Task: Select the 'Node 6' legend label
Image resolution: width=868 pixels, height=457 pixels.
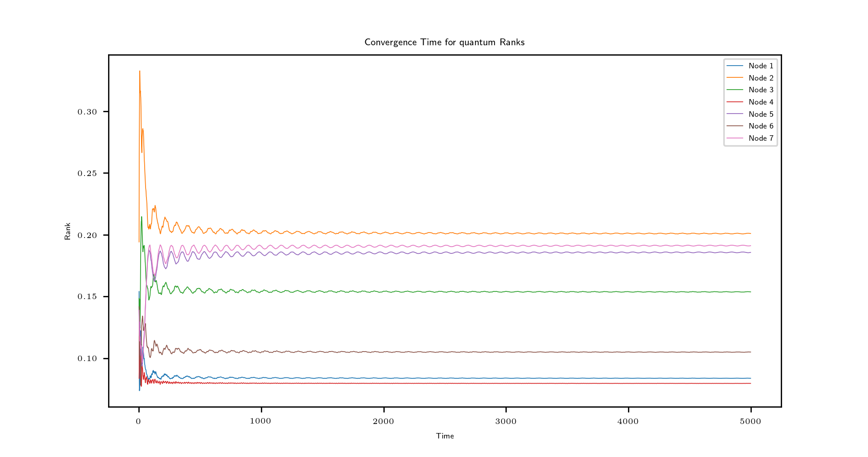Action: (x=761, y=126)
